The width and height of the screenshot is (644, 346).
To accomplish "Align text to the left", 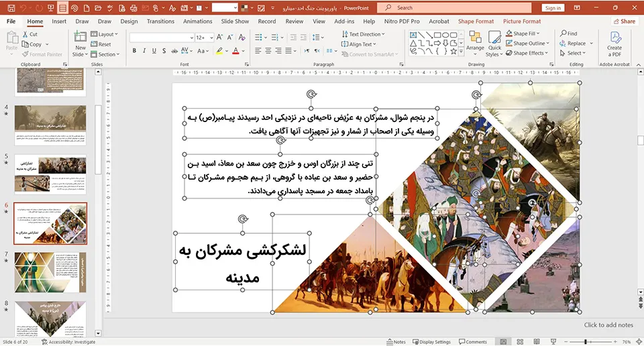I will coord(258,50).
